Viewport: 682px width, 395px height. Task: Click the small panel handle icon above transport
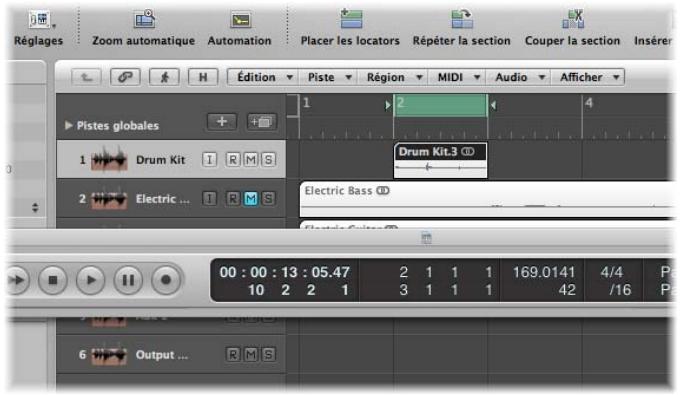[427, 238]
